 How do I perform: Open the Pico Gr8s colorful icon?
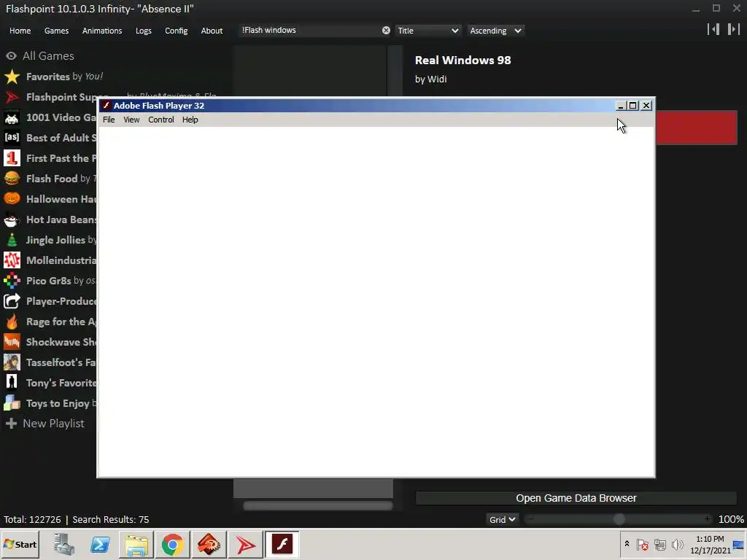tap(12, 281)
